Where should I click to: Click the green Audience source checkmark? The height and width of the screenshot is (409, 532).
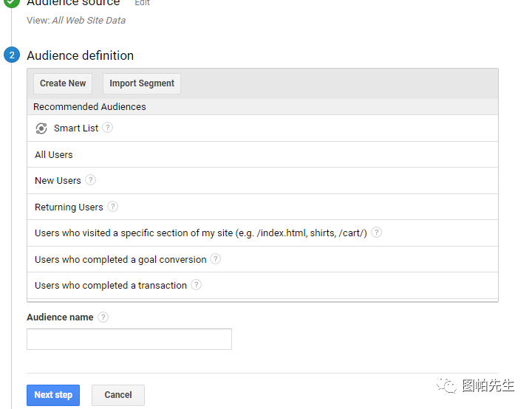click(12, 3)
